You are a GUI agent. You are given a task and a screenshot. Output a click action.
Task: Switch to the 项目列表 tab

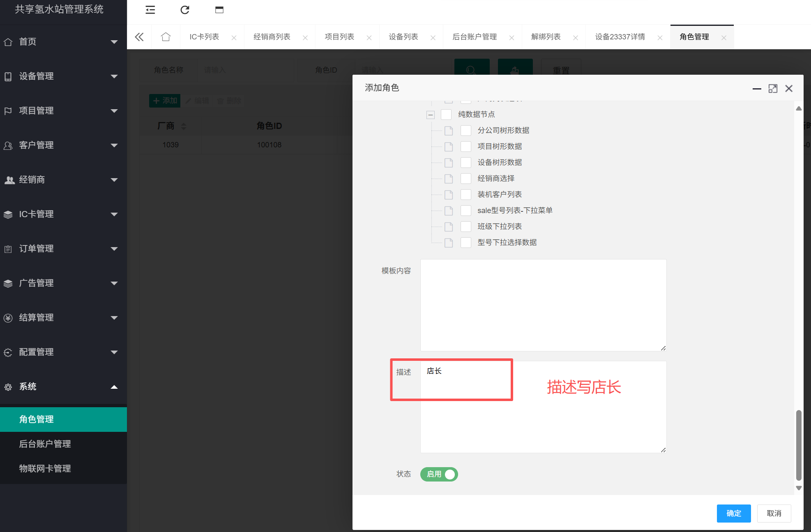pos(339,37)
